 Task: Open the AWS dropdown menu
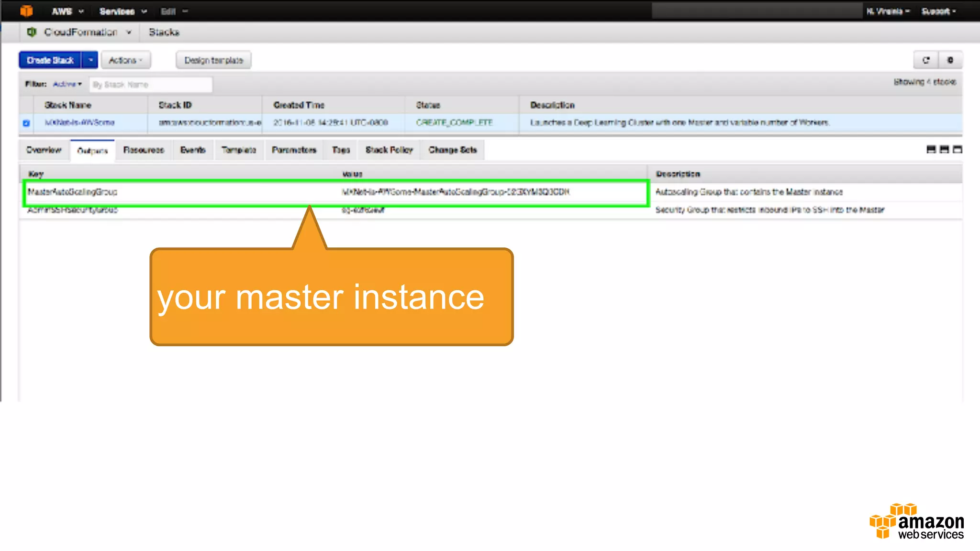[x=67, y=11]
